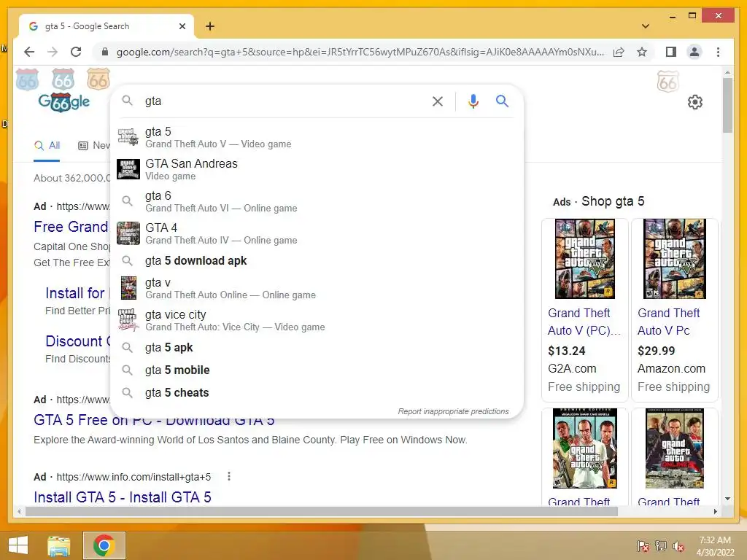Start voice search with the microphone
Image resolution: width=747 pixels, height=560 pixels.
[473, 101]
